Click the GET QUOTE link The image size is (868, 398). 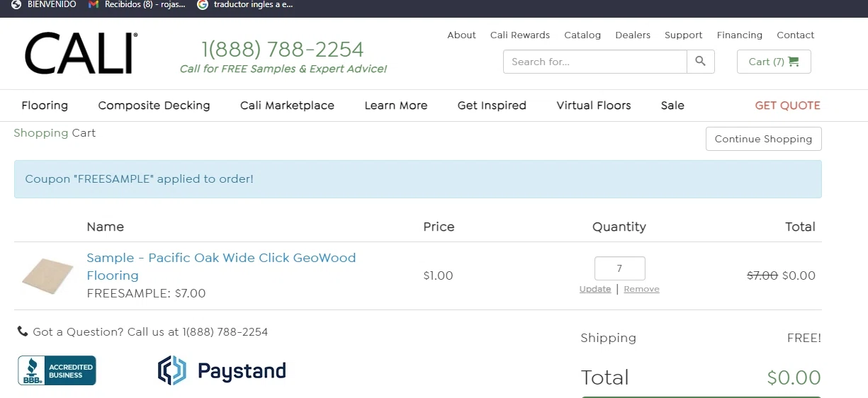(787, 106)
